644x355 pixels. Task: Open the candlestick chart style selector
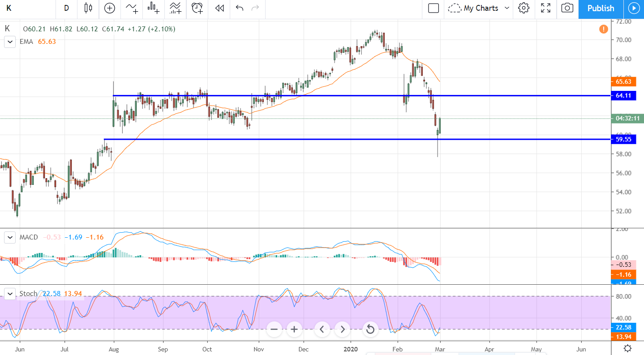(x=88, y=8)
